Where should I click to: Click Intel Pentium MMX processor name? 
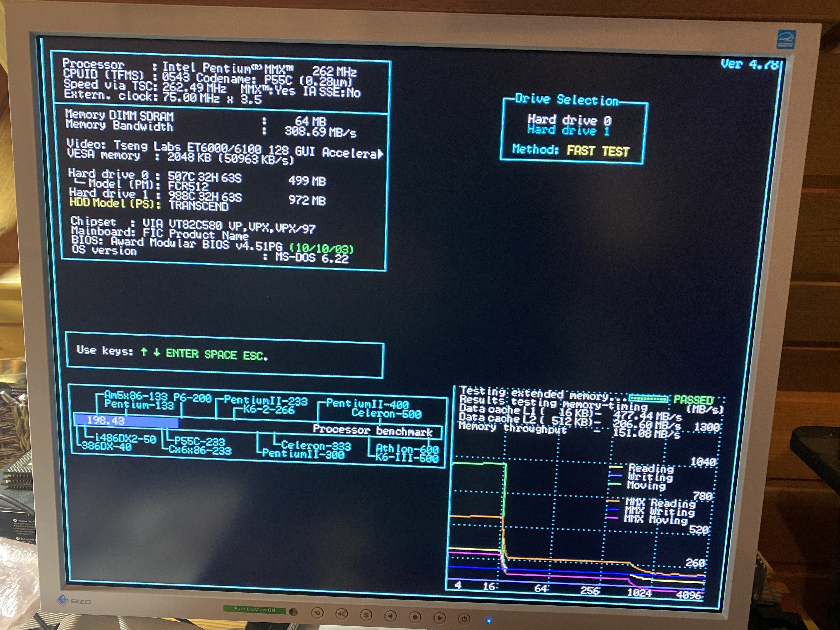[x=228, y=68]
